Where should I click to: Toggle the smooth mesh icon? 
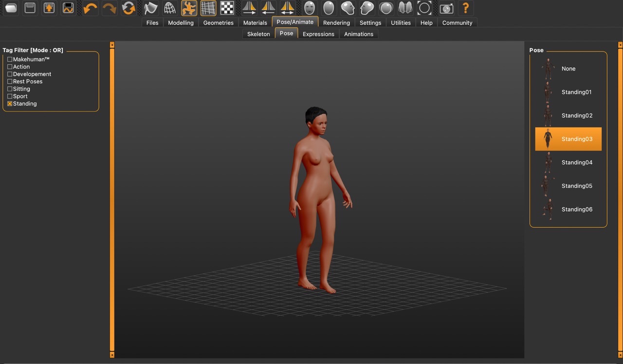pyautogui.click(x=150, y=8)
